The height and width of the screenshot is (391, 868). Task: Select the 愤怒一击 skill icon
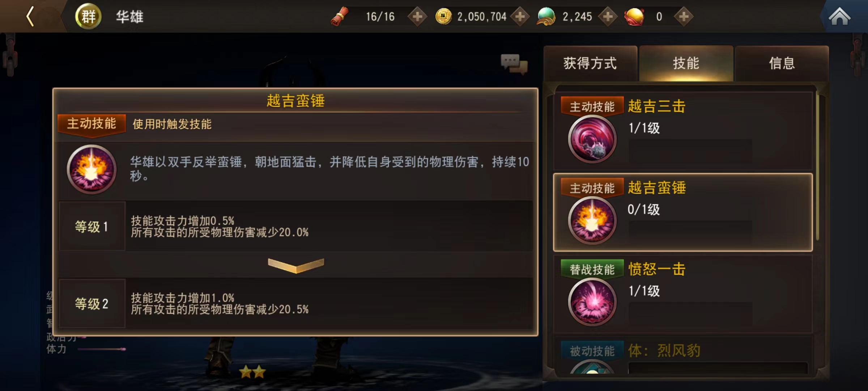pyautogui.click(x=592, y=302)
